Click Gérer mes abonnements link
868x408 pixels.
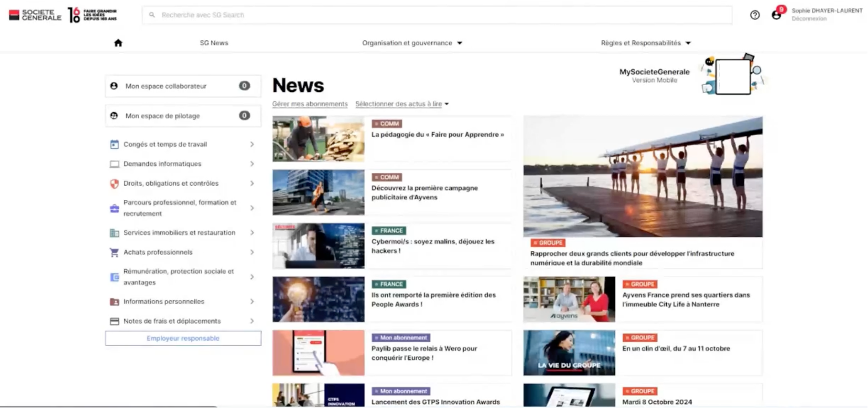click(x=310, y=104)
